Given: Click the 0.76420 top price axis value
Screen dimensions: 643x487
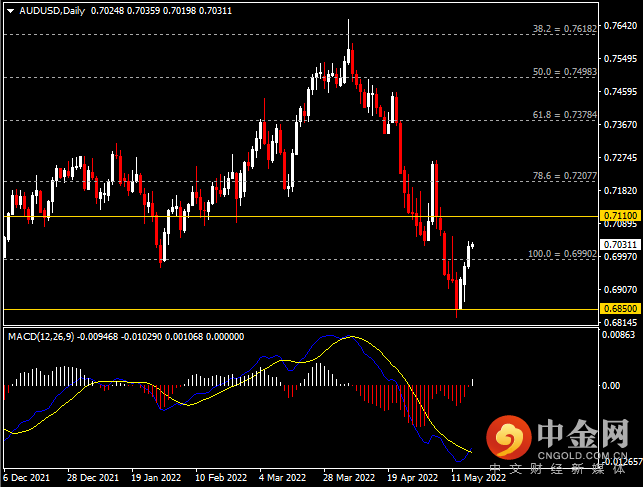Looking at the screenshot, I should coord(620,25).
